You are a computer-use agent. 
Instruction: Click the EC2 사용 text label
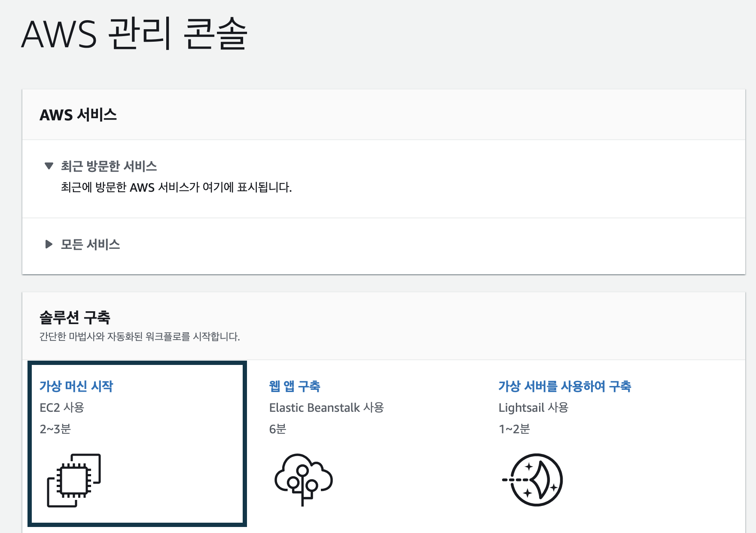pos(62,408)
